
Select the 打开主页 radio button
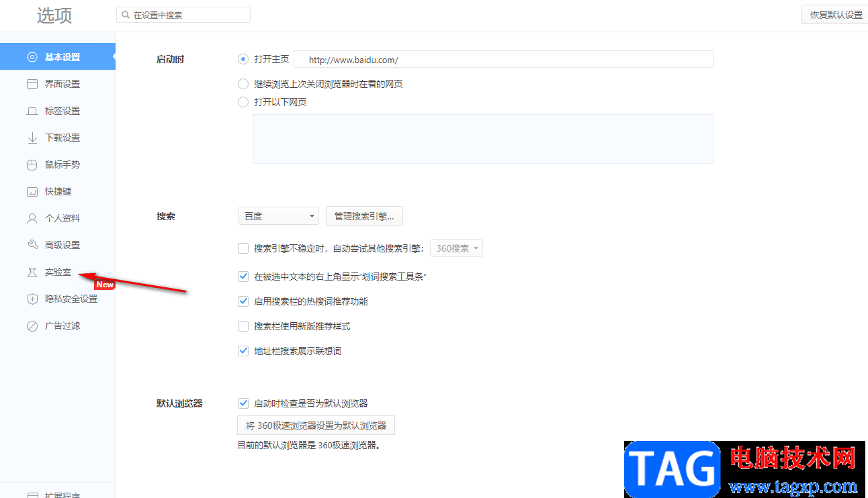243,59
